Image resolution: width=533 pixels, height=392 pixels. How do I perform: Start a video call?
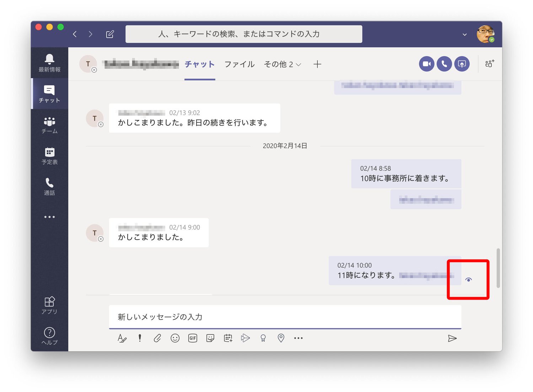click(x=426, y=64)
